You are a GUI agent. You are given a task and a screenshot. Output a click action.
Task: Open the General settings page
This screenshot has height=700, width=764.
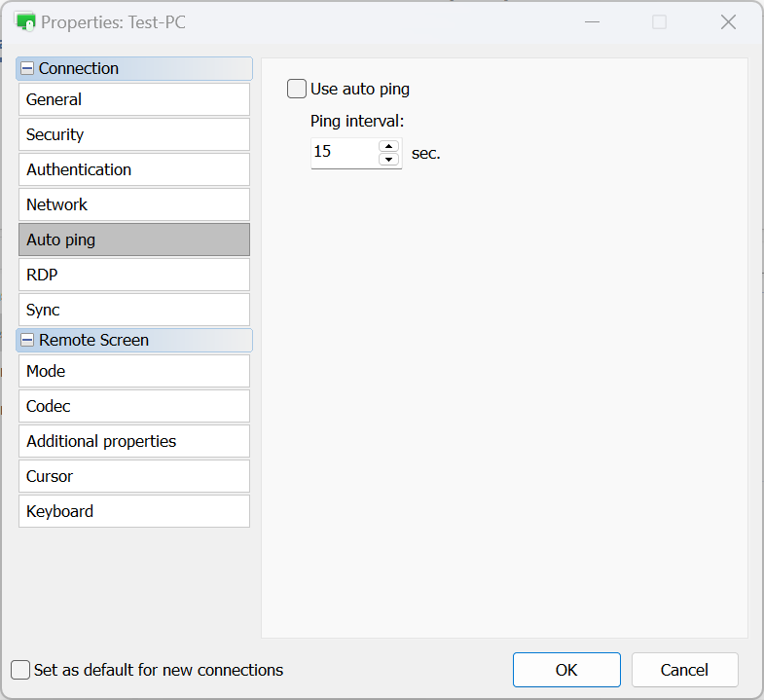(134, 99)
